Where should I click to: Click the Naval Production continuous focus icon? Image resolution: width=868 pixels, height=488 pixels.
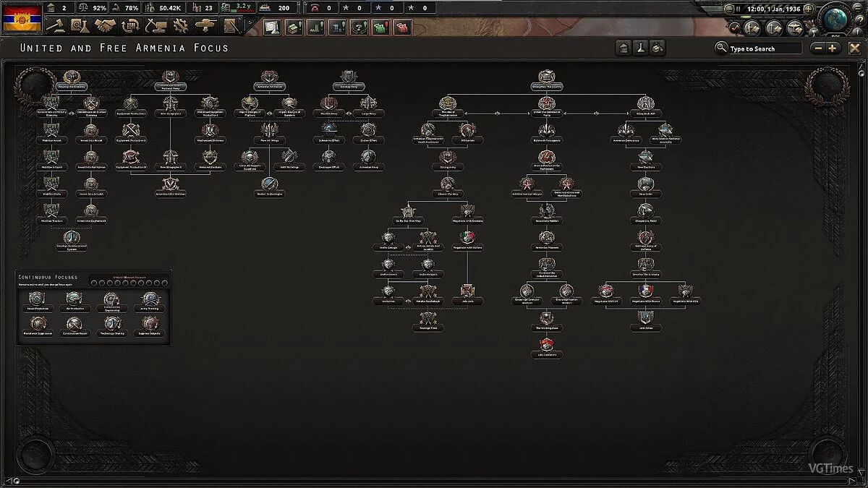[x=36, y=299]
